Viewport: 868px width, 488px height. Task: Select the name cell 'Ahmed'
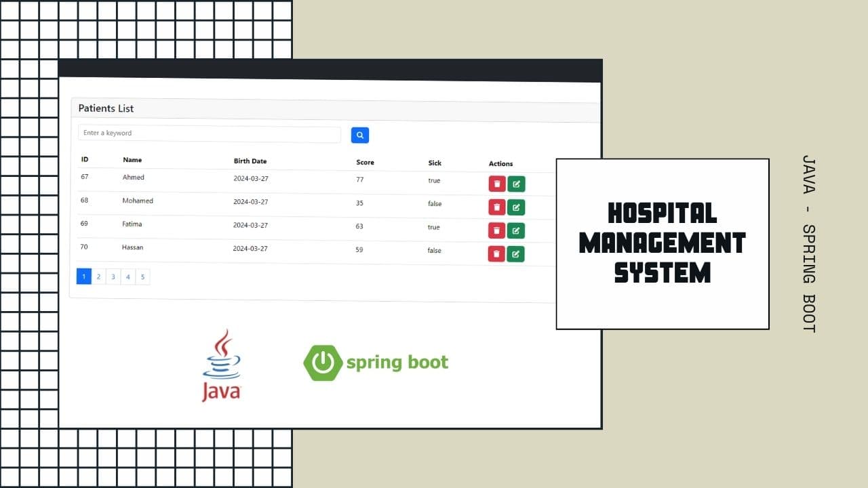[133, 178]
